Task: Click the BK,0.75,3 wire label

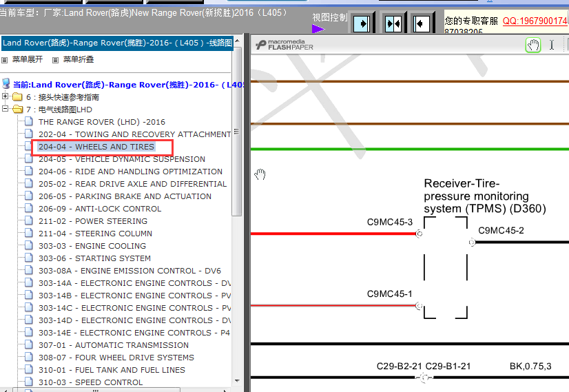Action: pyautogui.click(x=530, y=366)
